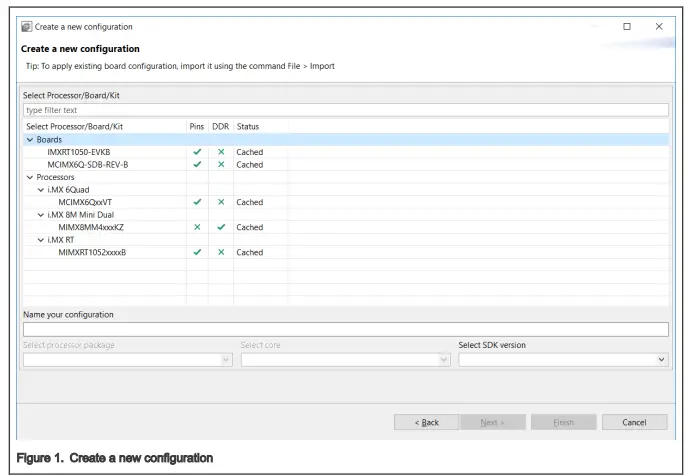Click the Next button
Screen dimensions: 687x476
(492, 423)
